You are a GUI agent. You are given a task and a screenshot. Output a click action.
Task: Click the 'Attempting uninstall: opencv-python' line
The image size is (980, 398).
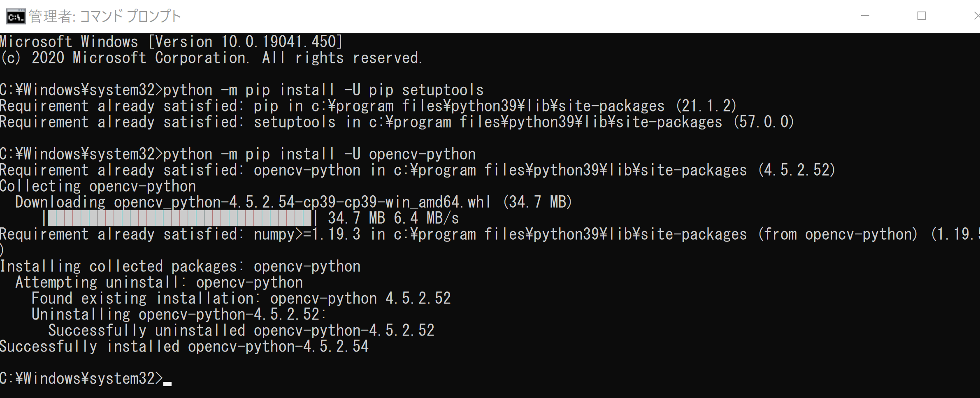coord(159,282)
